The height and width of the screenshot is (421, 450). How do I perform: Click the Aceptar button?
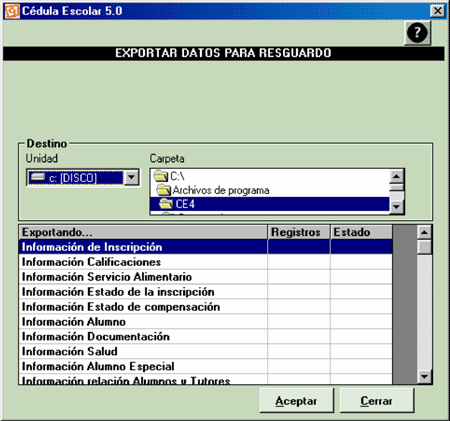point(296,401)
